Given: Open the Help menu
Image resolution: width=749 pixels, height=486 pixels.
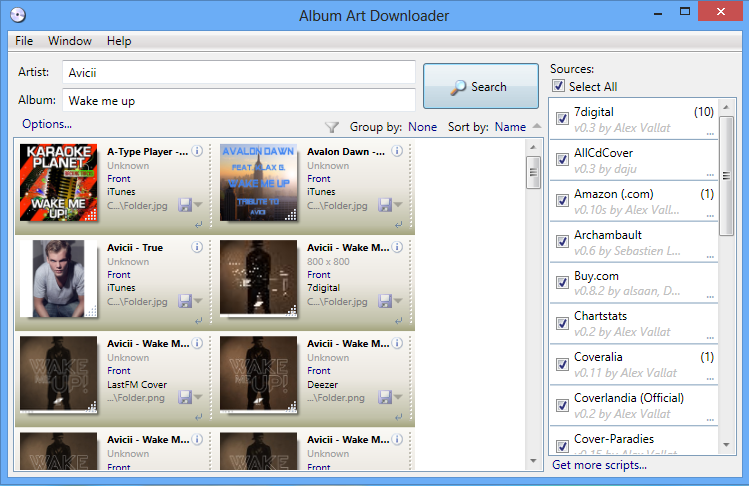Looking at the screenshot, I should click(x=119, y=41).
